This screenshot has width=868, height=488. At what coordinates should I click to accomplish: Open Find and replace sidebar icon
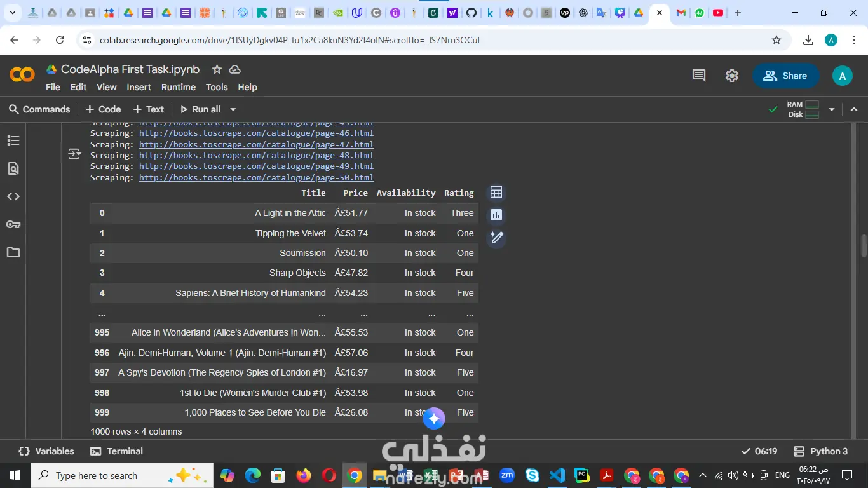coord(13,168)
